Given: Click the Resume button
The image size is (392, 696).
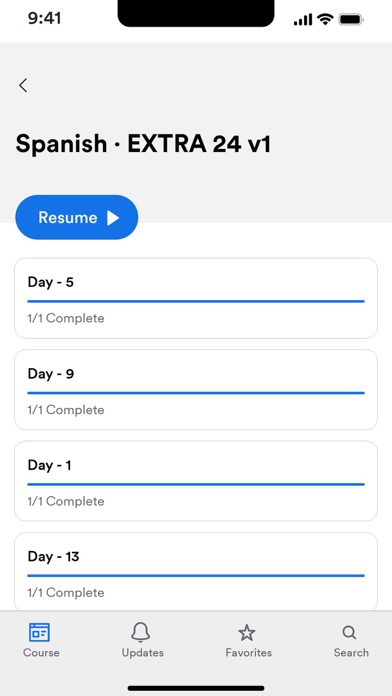Looking at the screenshot, I should tap(77, 218).
